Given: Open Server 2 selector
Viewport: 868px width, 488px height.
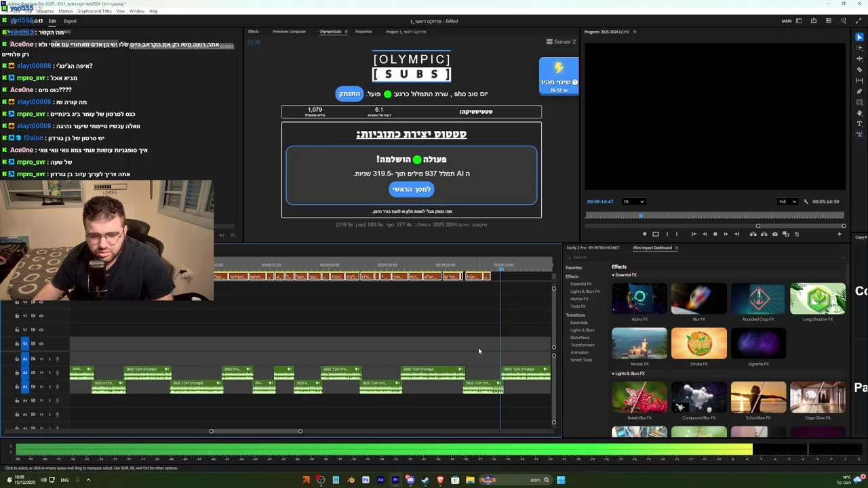Looking at the screenshot, I should 561,42.
